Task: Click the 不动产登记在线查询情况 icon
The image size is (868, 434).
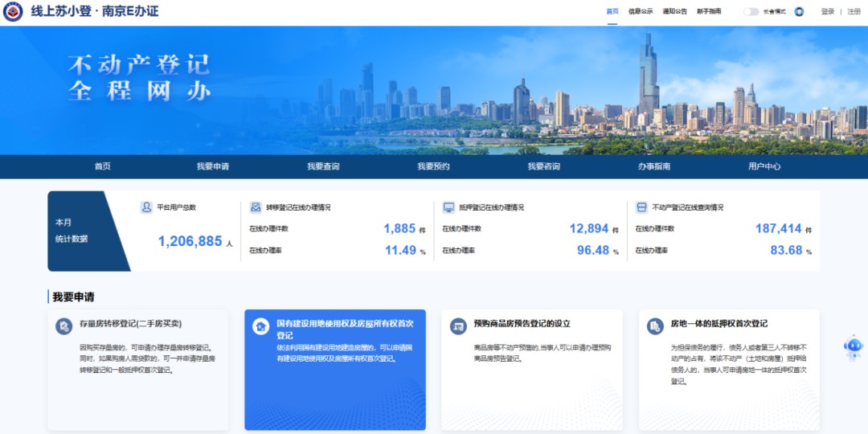Action: 641,207
